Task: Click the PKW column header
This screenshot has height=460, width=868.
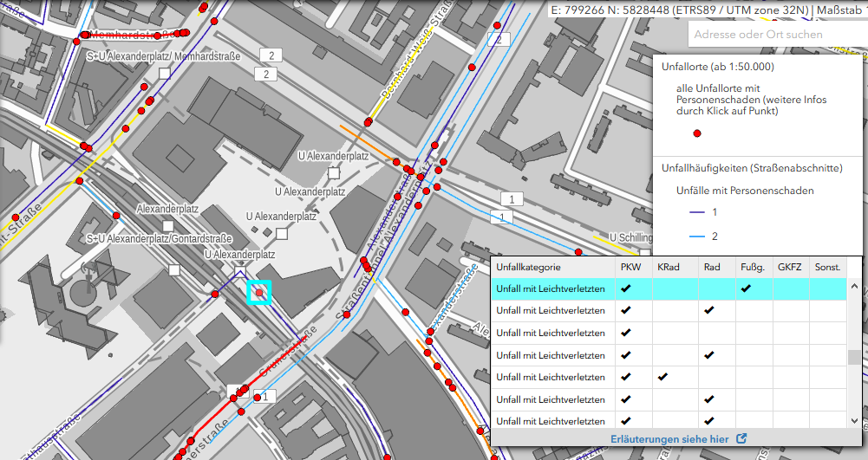Action: (x=630, y=268)
